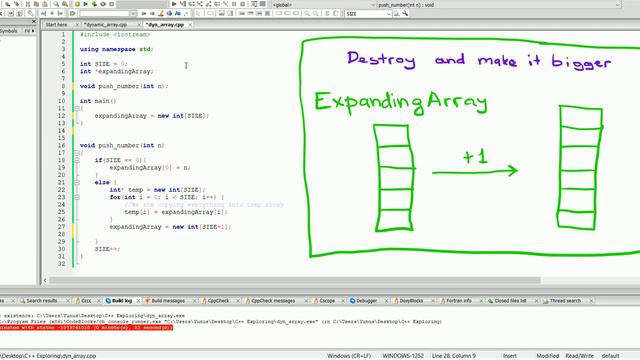Click the Break debugger pause icon
640x360 pixels.
point(234,4)
